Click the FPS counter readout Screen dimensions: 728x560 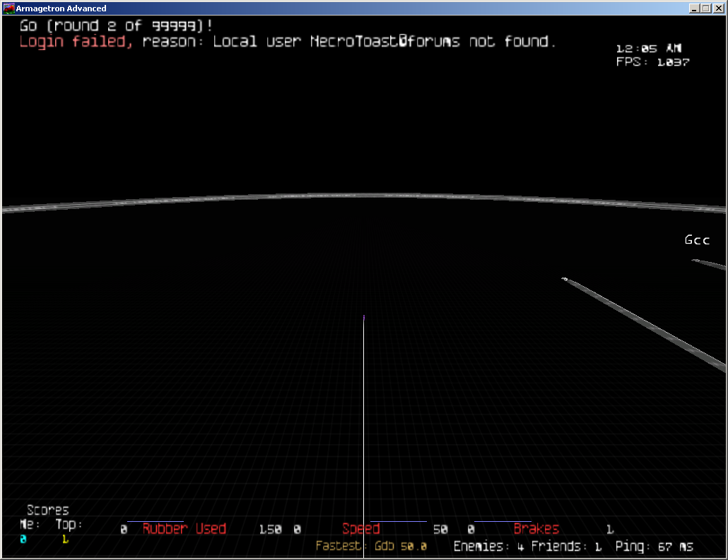click(x=652, y=62)
